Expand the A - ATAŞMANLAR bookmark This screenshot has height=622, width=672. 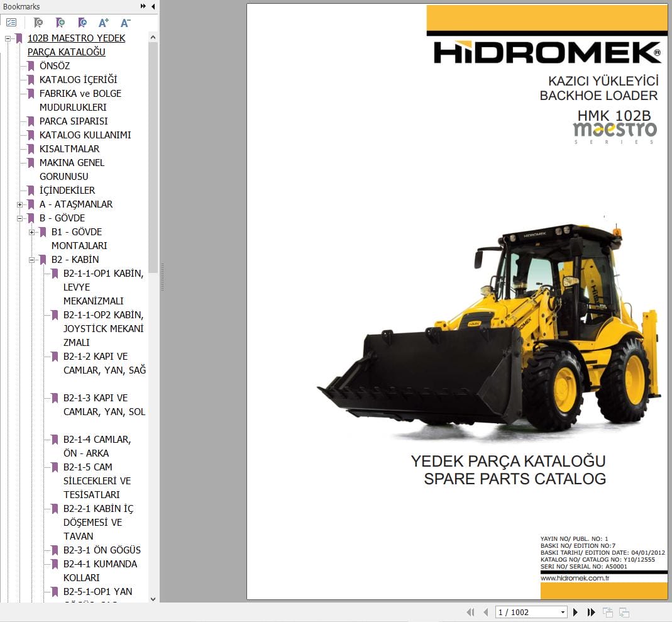coord(19,204)
